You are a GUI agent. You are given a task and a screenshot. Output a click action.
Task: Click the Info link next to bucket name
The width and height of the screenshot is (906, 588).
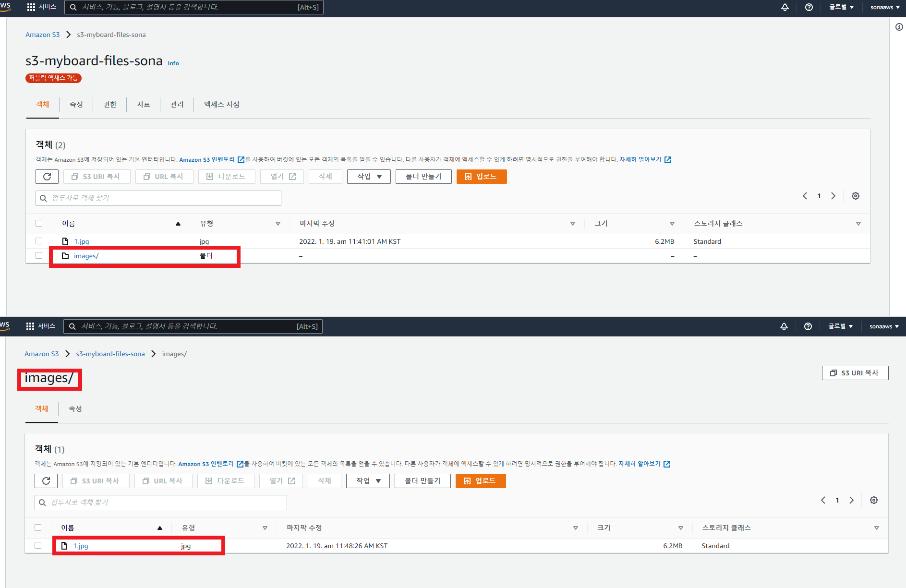click(173, 63)
